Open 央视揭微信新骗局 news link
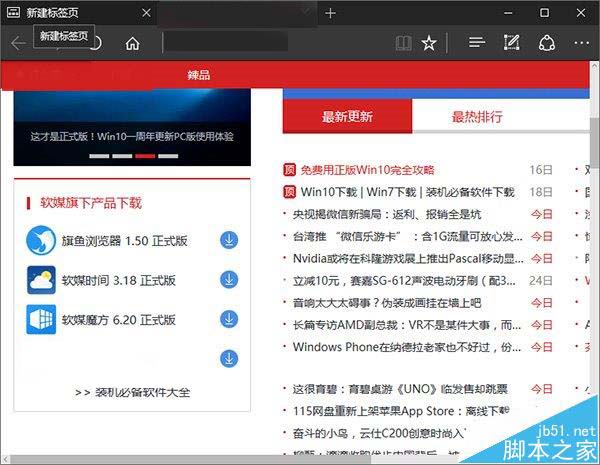600x465 pixels. [387, 214]
